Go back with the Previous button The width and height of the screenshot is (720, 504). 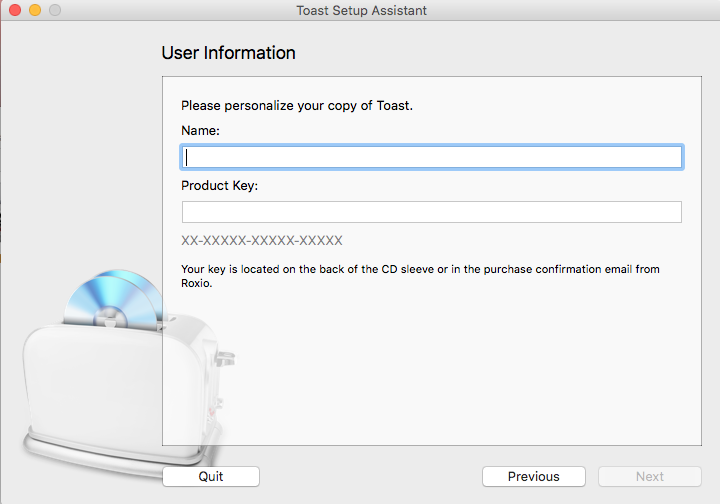point(533,476)
